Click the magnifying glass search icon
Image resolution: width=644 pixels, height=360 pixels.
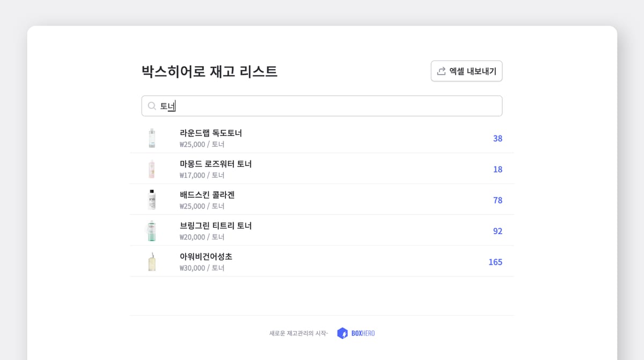152,106
